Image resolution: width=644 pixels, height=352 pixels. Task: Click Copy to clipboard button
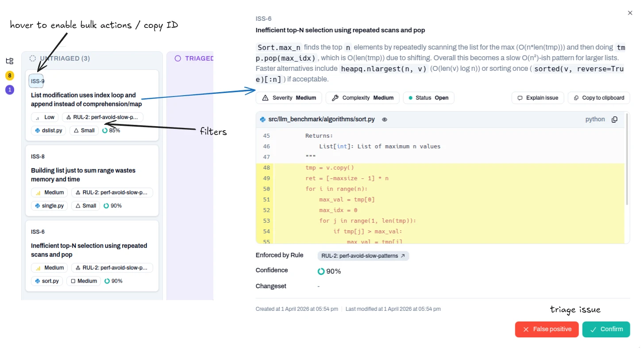599,98
